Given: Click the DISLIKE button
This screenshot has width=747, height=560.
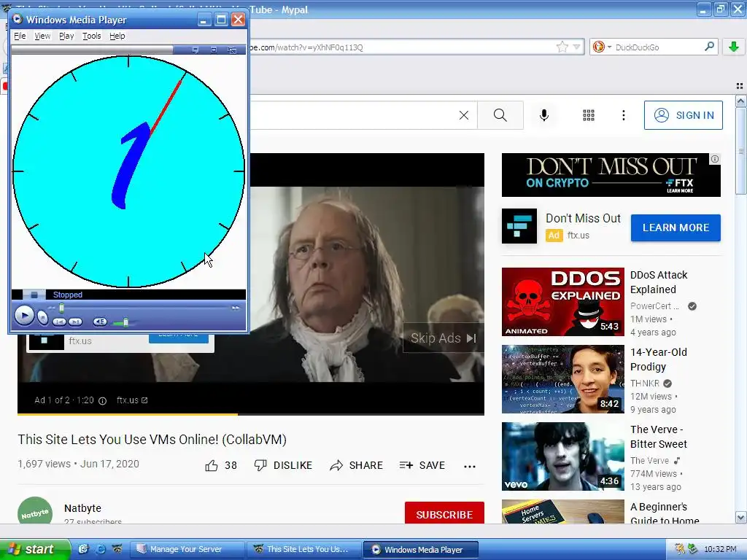Looking at the screenshot, I should click(x=283, y=465).
